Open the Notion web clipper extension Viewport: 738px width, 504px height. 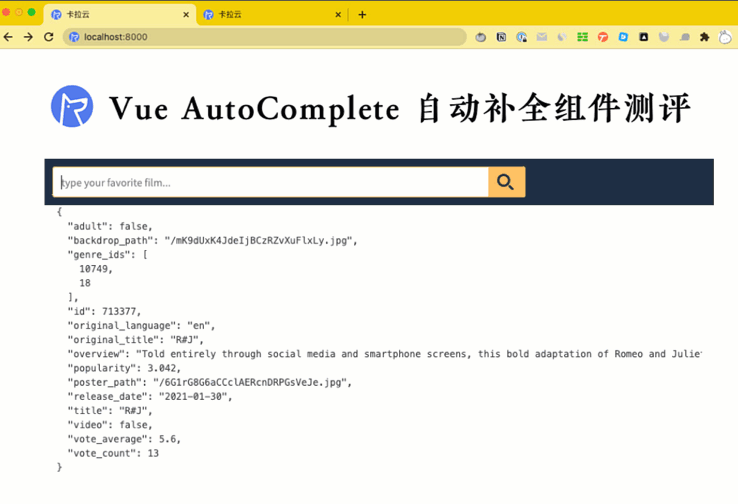(x=501, y=37)
